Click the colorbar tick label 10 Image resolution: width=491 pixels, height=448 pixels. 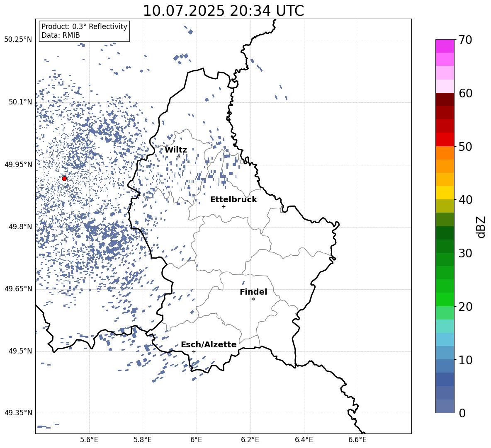click(465, 360)
